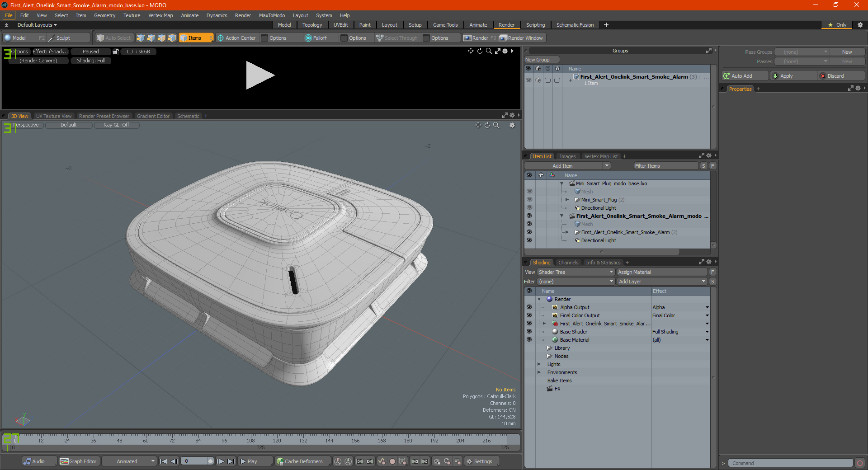Select Vertices selection mode icon

[141, 38]
